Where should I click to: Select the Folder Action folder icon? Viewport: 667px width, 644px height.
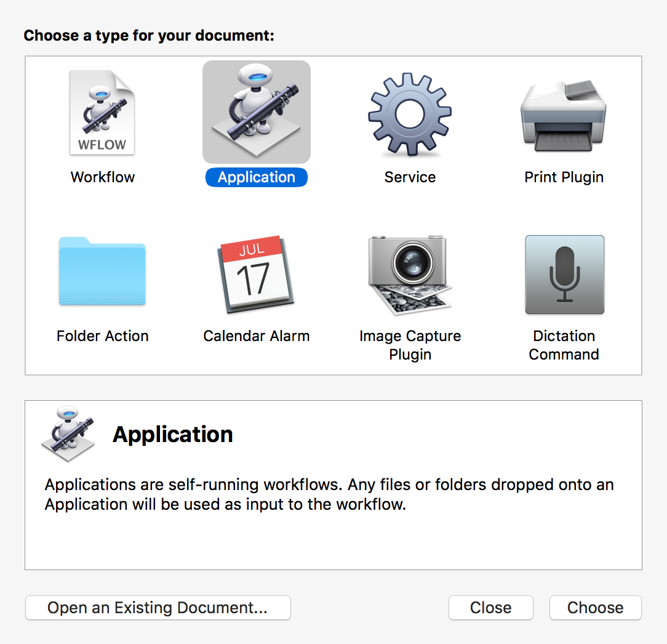pyautogui.click(x=102, y=271)
